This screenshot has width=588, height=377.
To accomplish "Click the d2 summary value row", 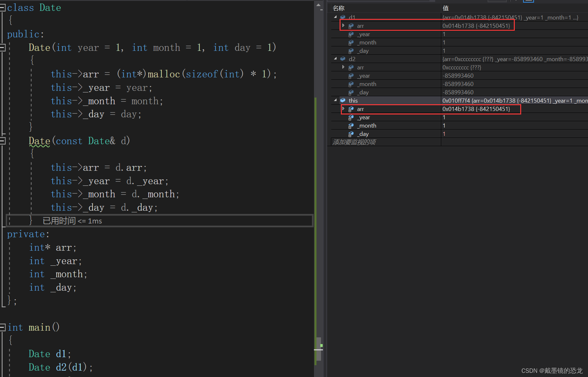I will (515, 59).
